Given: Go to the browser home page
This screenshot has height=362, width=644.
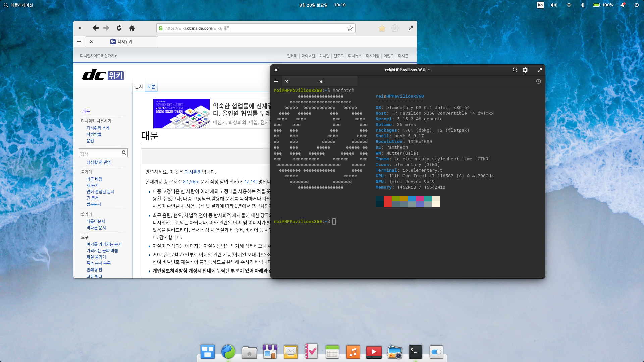Looking at the screenshot, I should [x=132, y=28].
